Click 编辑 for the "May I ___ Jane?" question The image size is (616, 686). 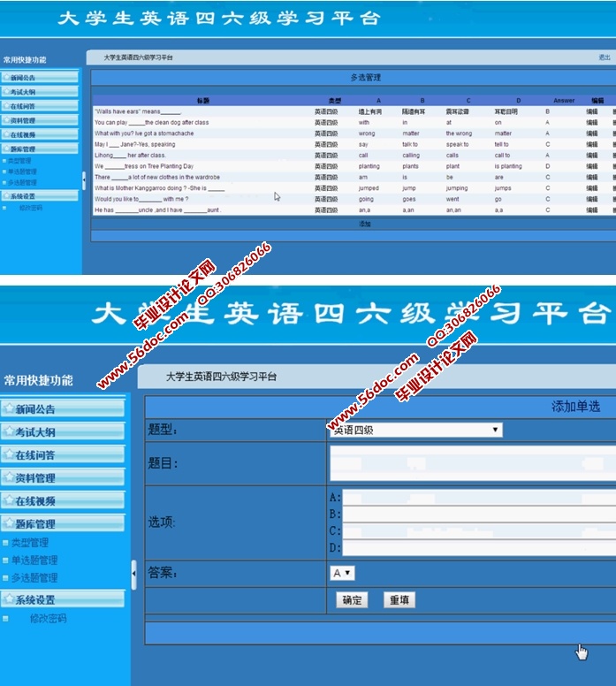tap(592, 144)
